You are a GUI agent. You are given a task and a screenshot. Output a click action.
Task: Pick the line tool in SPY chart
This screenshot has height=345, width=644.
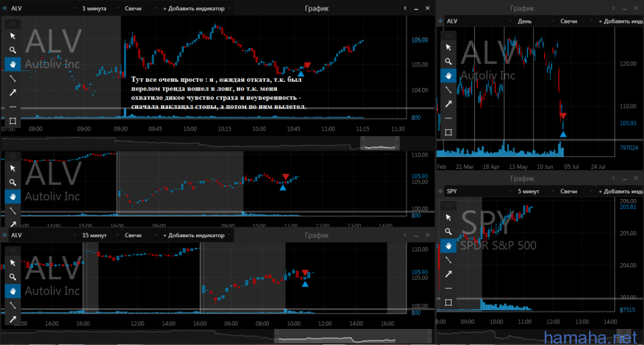coord(449,260)
